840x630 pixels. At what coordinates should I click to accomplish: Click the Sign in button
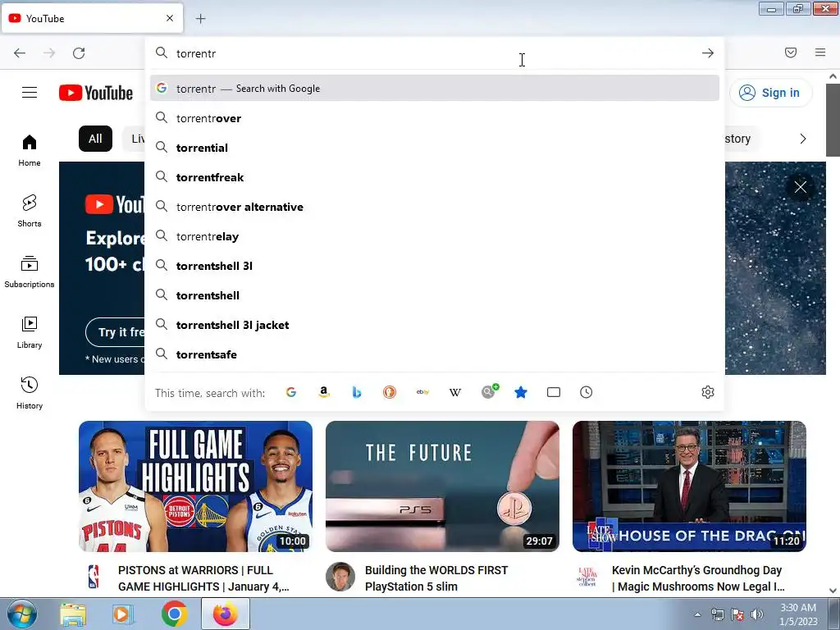770,93
